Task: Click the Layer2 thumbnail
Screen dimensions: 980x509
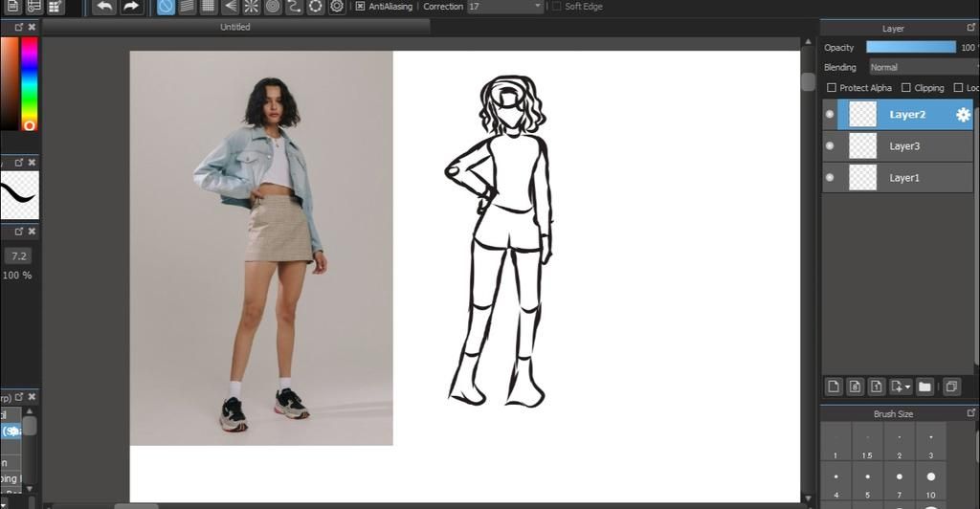Action: [x=862, y=114]
